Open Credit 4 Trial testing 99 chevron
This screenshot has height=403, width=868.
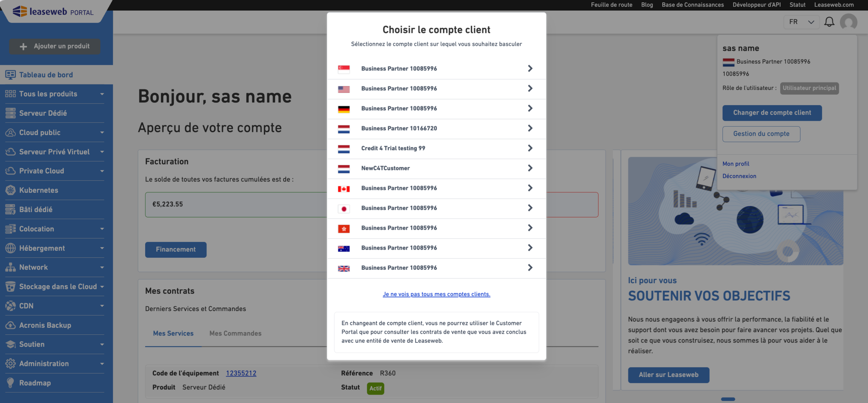pyautogui.click(x=530, y=148)
